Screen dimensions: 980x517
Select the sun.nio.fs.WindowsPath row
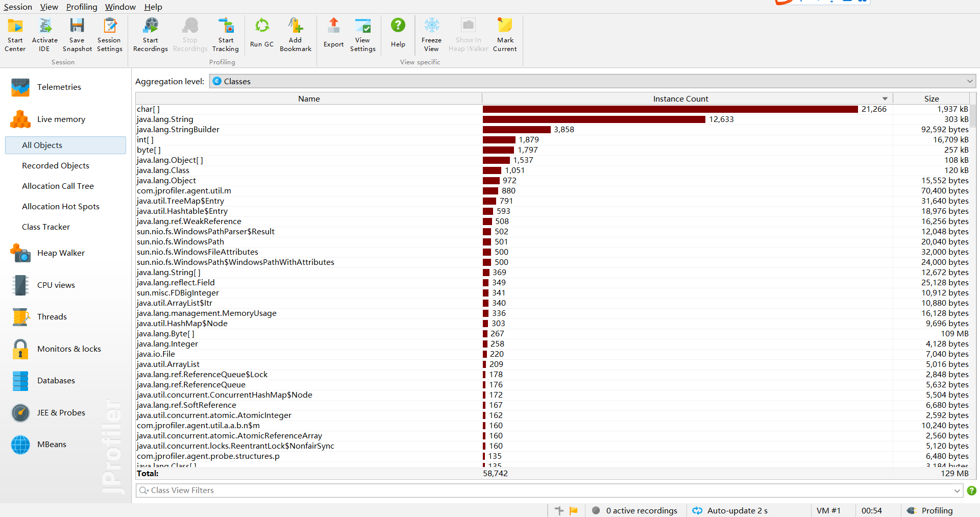pos(552,242)
